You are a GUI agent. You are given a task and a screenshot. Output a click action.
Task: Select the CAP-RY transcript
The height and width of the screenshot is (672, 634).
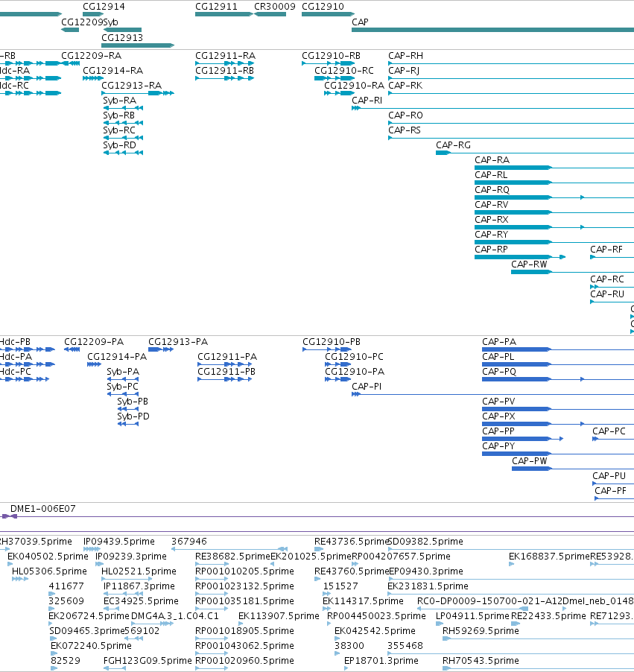click(491, 235)
